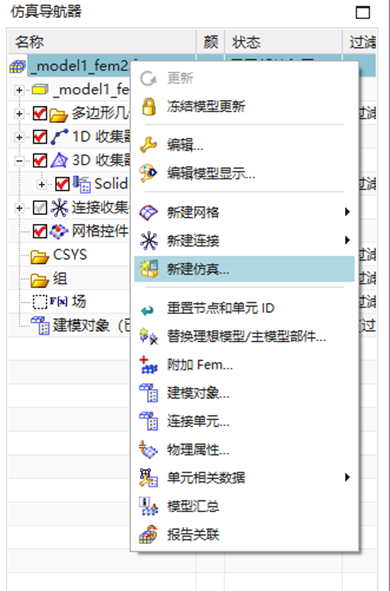390x591 pixels.
Task: Click the padlock icon for 冻结模型更新
Action: pyautogui.click(x=149, y=106)
